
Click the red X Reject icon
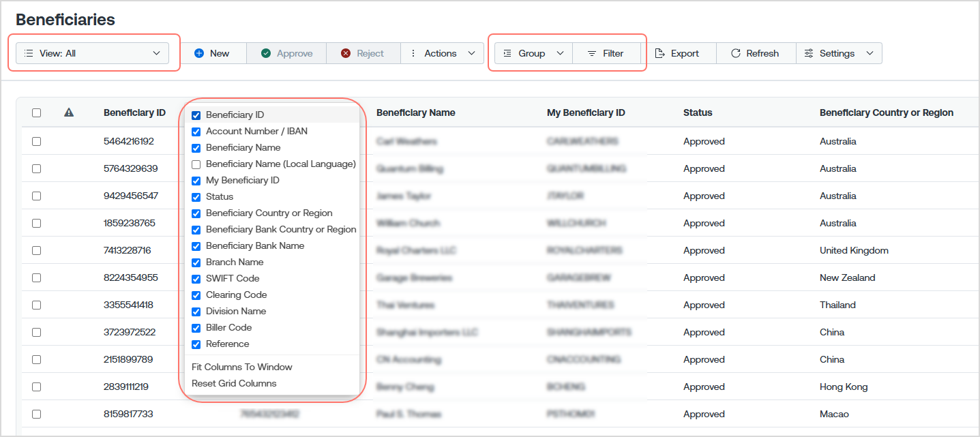(x=346, y=53)
